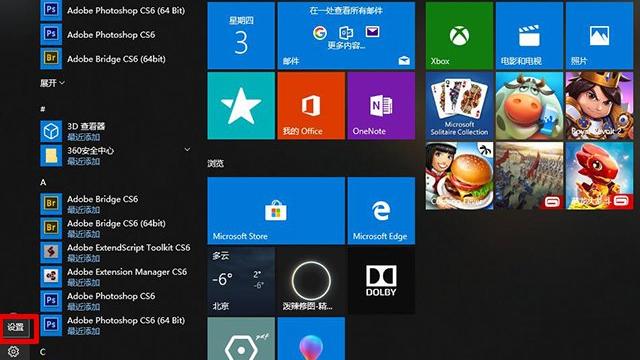
Task: Open the Settings gear icon
Action: point(13,351)
